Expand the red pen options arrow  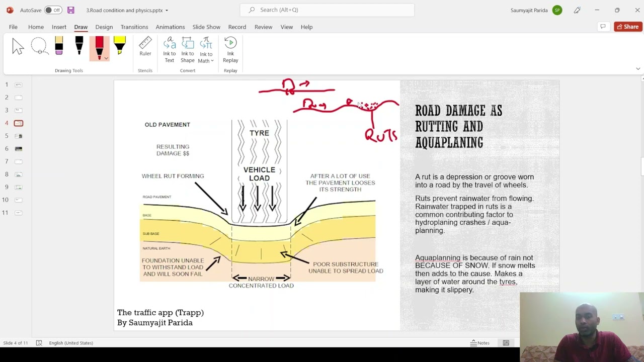point(106,58)
